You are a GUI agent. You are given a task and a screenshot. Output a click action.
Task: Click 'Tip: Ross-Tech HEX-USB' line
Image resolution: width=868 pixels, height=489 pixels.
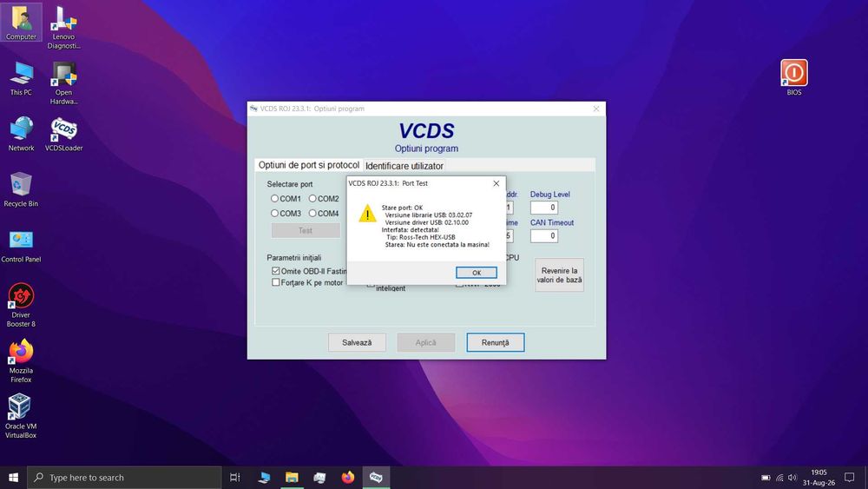(x=421, y=237)
